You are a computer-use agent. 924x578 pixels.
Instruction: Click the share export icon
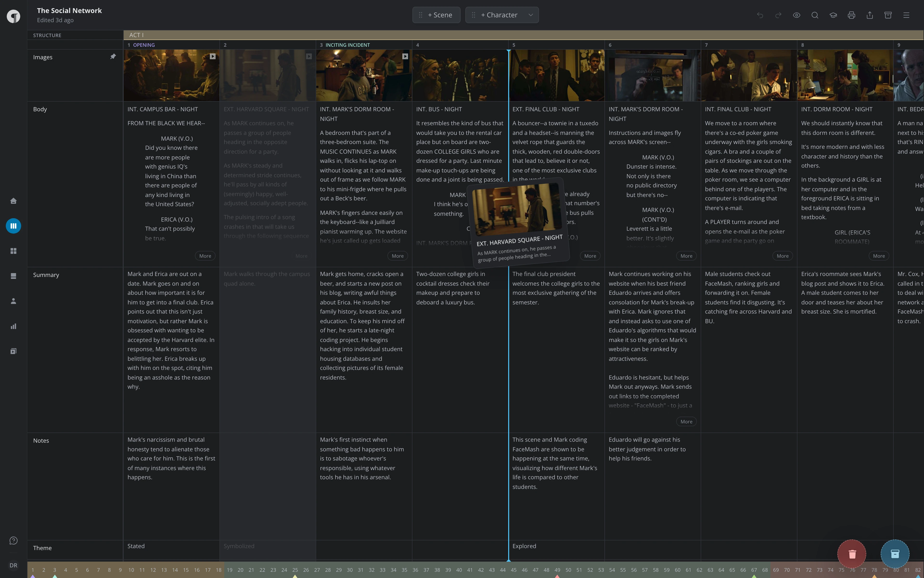pos(870,15)
